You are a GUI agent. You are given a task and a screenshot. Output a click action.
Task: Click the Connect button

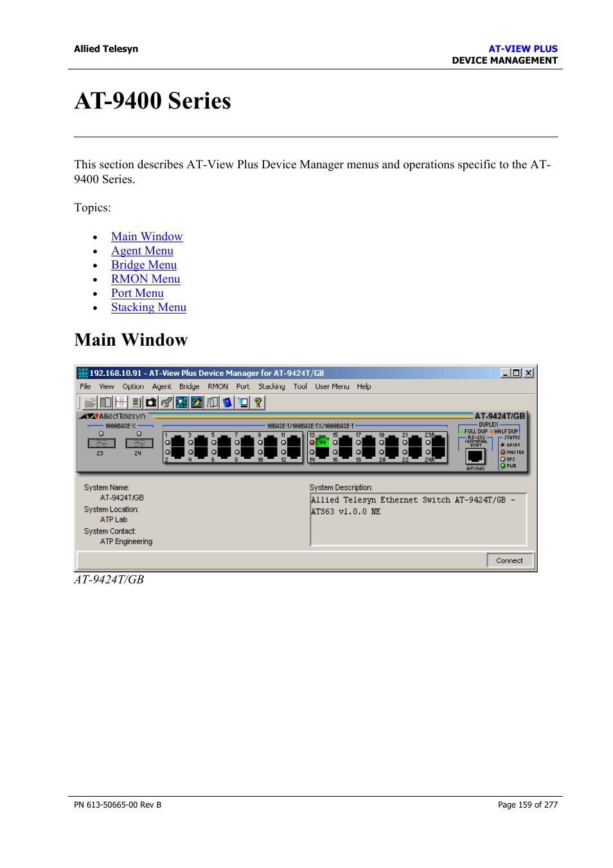pyautogui.click(x=510, y=560)
